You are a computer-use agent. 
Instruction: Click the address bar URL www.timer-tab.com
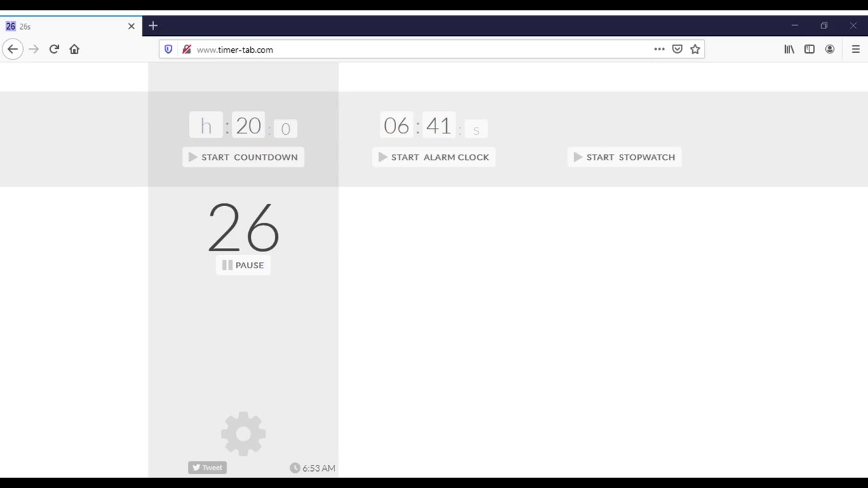235,49
